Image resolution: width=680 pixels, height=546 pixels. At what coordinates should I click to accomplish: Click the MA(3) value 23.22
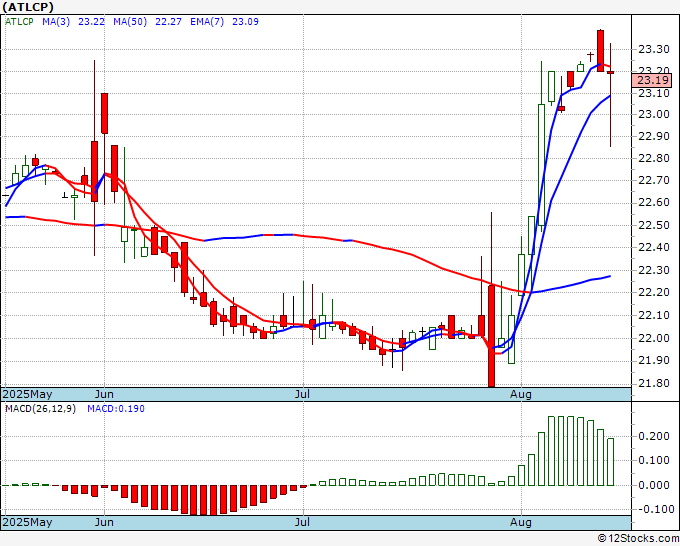(92, 22)
